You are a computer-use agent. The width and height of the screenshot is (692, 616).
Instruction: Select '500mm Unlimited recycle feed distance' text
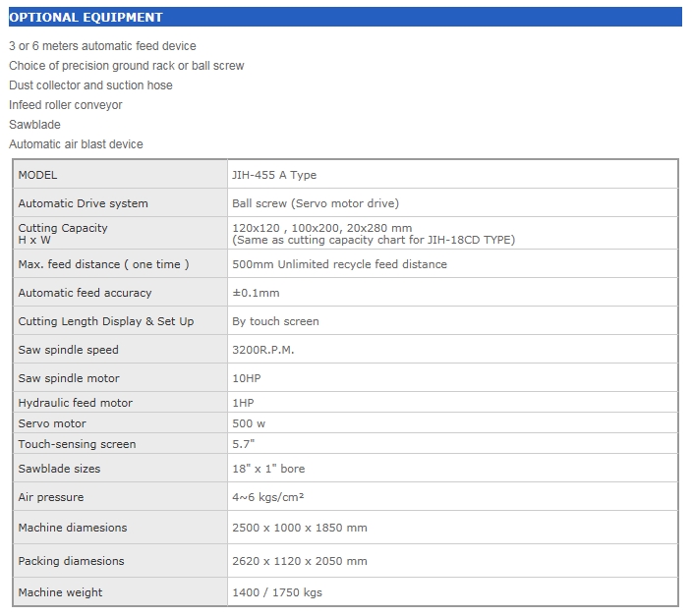point(339,264)
